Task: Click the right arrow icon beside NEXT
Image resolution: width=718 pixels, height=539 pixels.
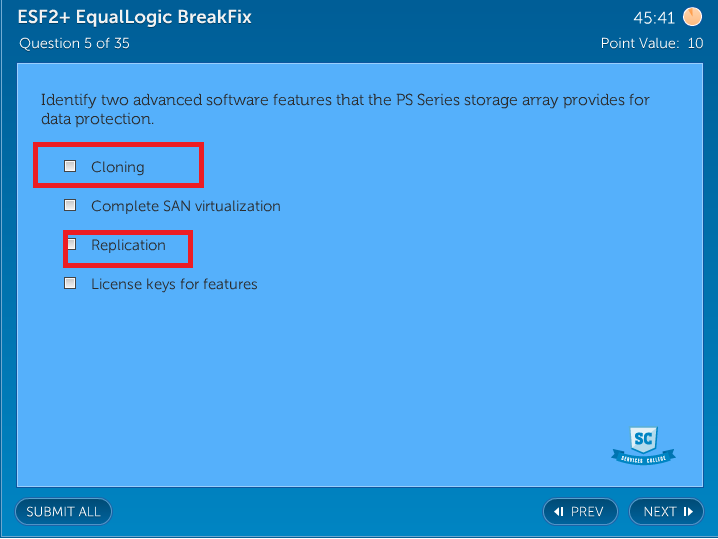Action: coord(688,512)
